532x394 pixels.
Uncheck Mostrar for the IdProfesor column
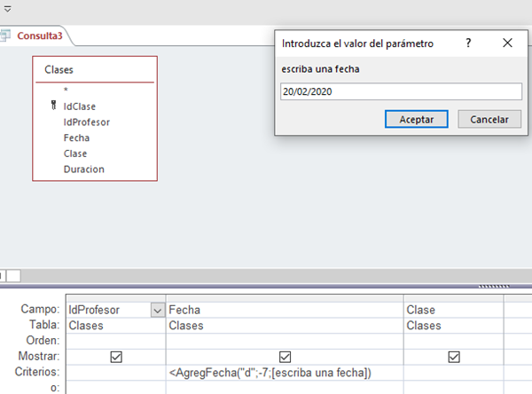(x=116, y=357)
